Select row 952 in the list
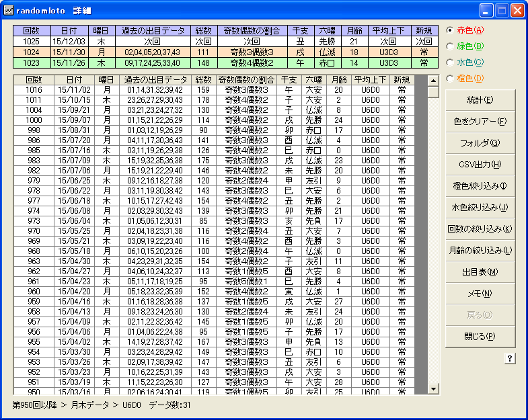 pos(214,372)
